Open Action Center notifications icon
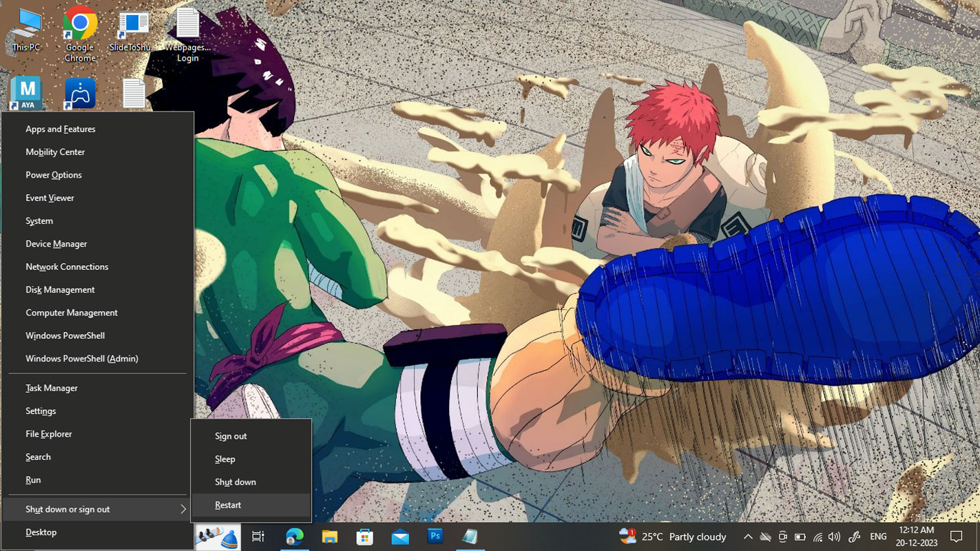 (x=956, y=537)
